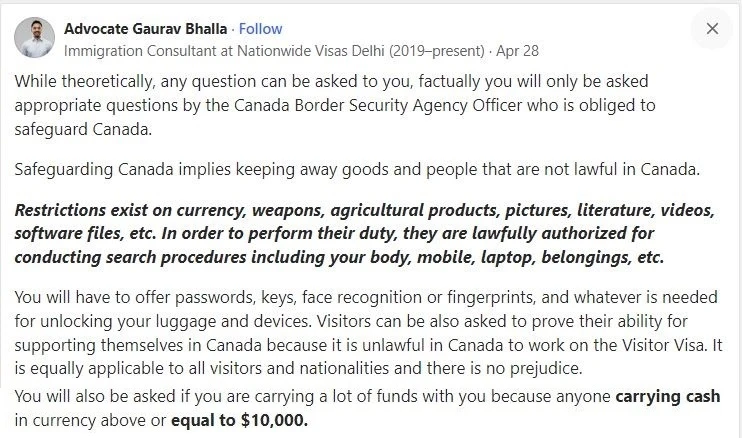Click bold text 'equal to $10,000.'
This screenshot has width=742, height=438.
[239, 420]
